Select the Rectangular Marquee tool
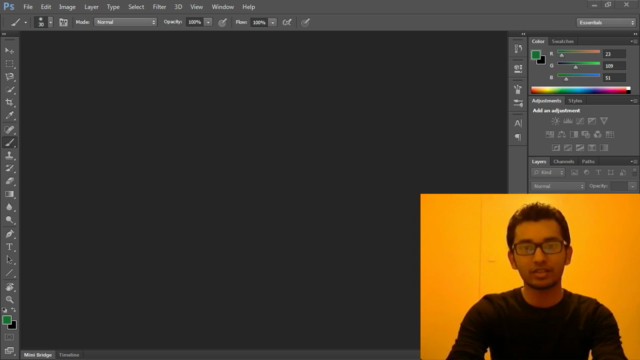 (x=9, y=64)
